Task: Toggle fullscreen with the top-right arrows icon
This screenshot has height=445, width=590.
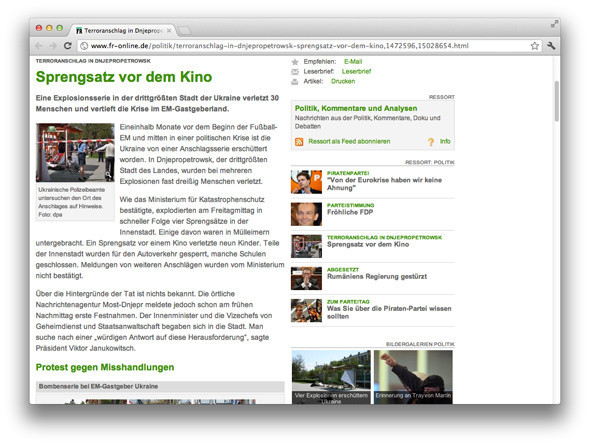Action: pos(554,24)
